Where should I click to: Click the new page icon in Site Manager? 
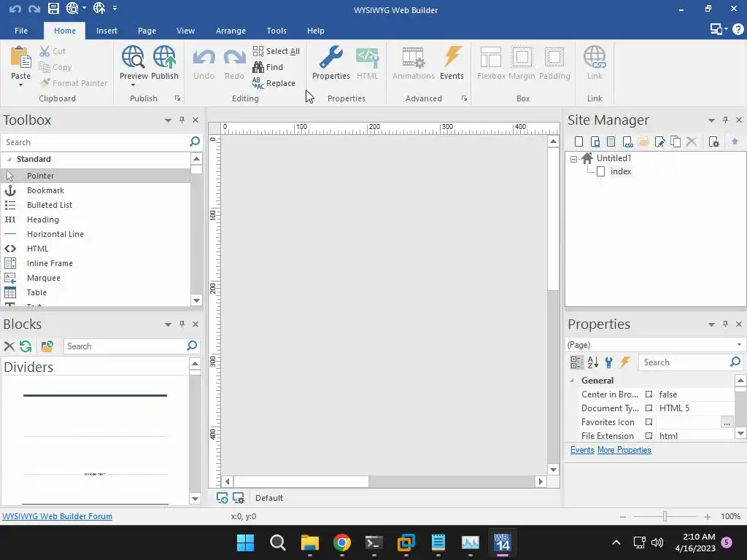coord(578,141)
